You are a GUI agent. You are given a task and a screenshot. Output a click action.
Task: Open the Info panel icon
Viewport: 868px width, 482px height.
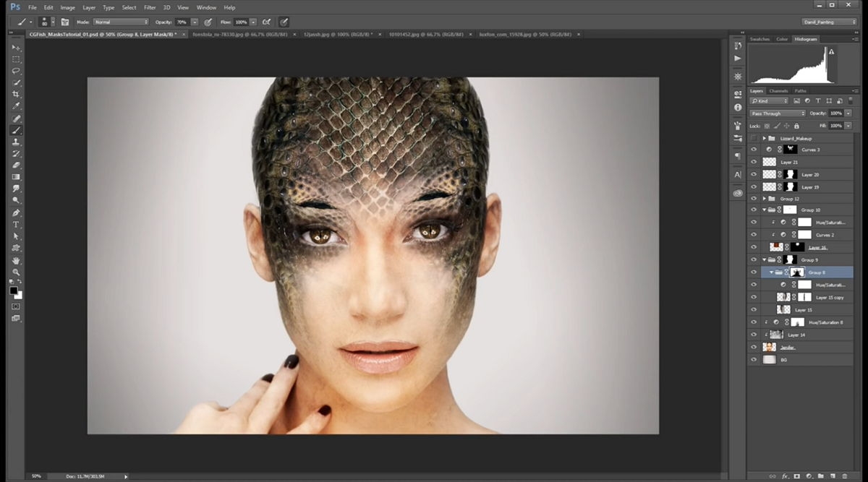click(x=738, y=107)
